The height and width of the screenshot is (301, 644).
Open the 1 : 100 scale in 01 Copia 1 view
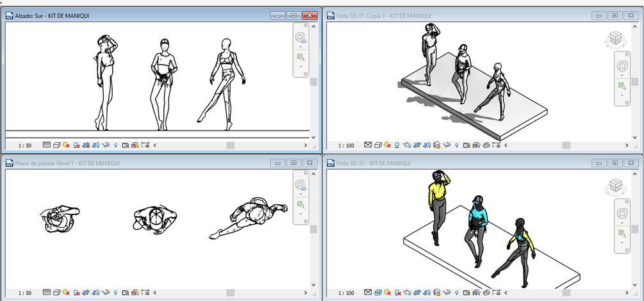point(346,145)
